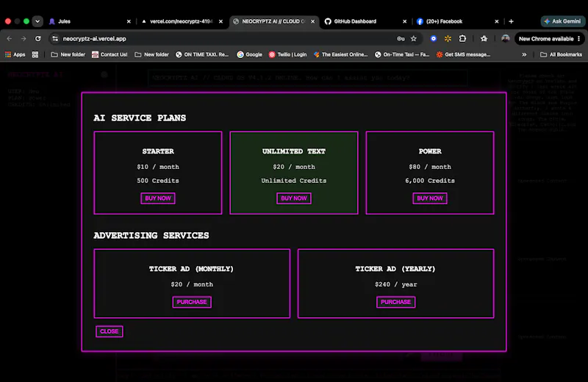
Task: Select the AI SERVICE PLANS heading
Action: (140, 118)
